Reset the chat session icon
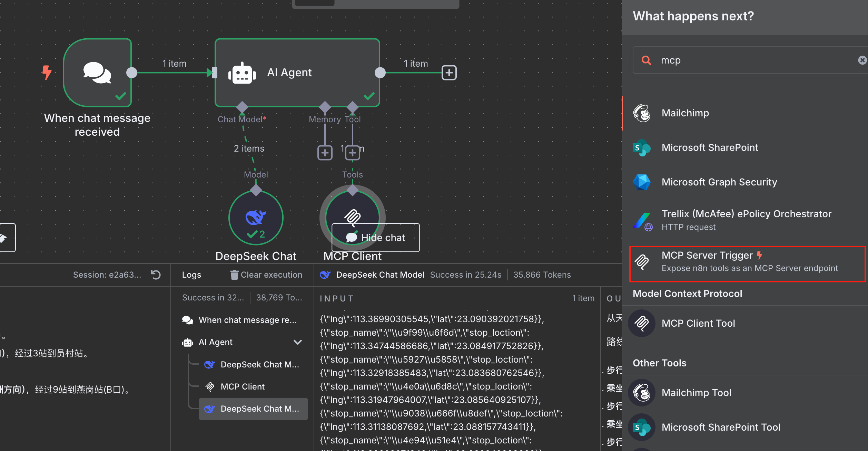 pyautogui.click(x=156, y=275)
